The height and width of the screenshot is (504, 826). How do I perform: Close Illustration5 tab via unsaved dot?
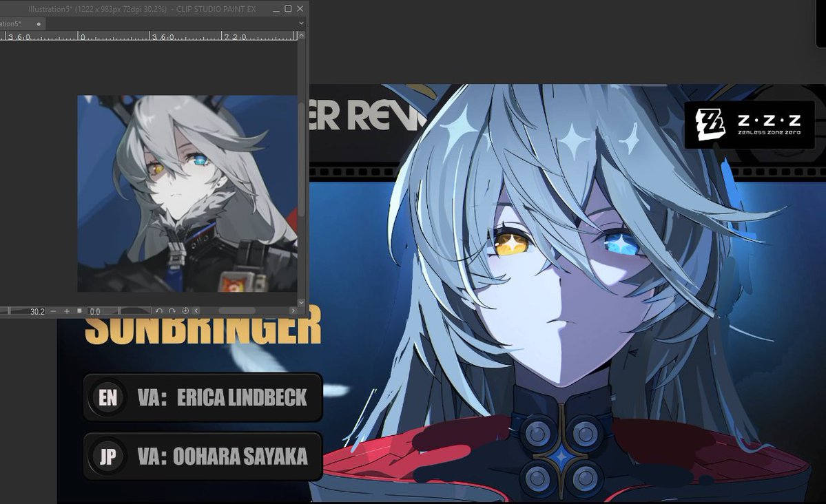coord(39,24)
